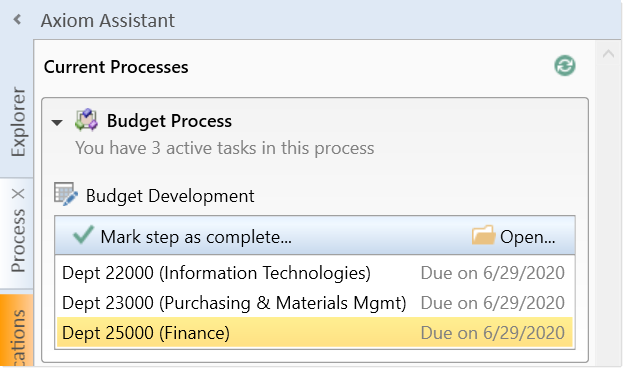Switch to the Explorer side tab
The width and height of the screenshot is (625, 370).
(18, 122)
